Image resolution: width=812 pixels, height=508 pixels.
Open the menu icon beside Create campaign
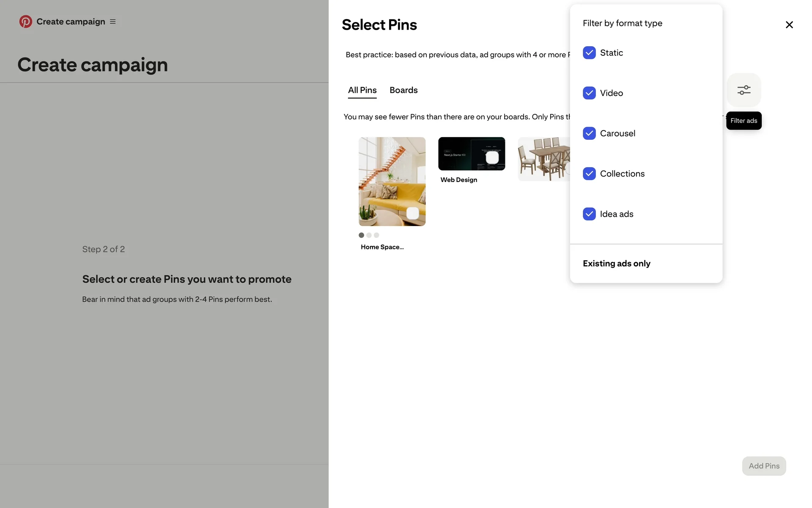tap(113, 22)
